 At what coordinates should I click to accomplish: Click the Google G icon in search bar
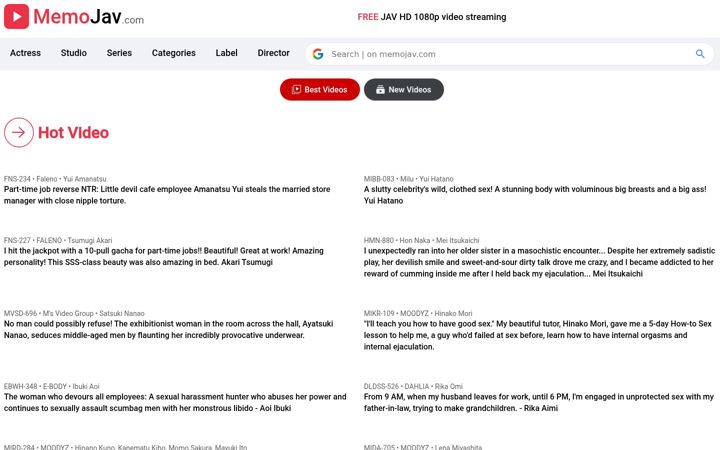[318, 54]
